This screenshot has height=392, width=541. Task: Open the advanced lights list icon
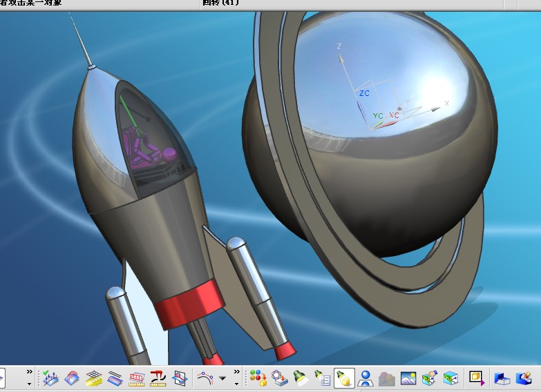coord(322,378)
